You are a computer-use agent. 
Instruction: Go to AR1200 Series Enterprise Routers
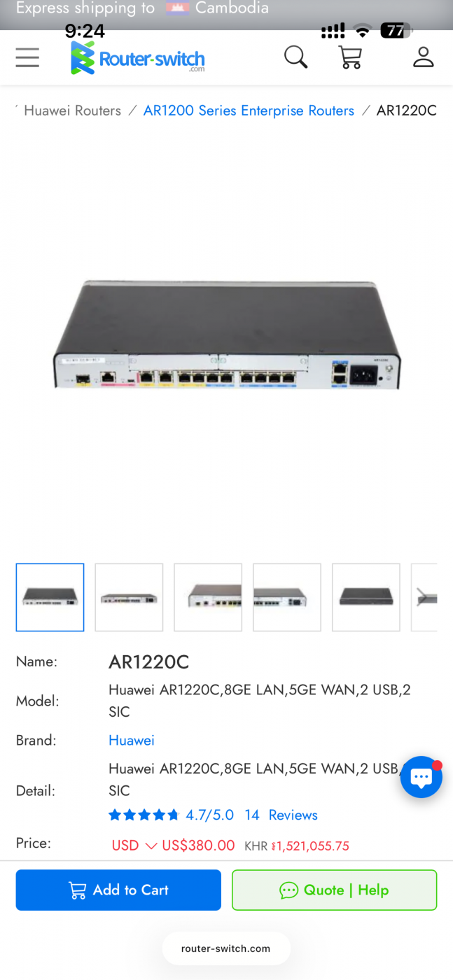249,111
